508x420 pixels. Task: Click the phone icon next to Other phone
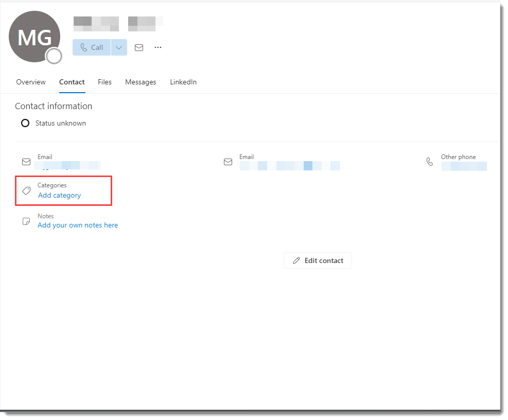point(430,162)
